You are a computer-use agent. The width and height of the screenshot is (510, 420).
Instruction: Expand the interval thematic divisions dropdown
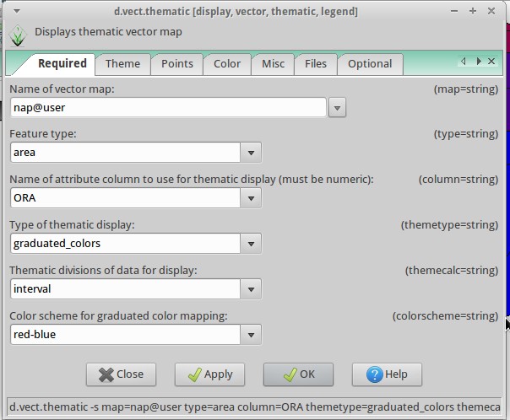click(251, 288)
